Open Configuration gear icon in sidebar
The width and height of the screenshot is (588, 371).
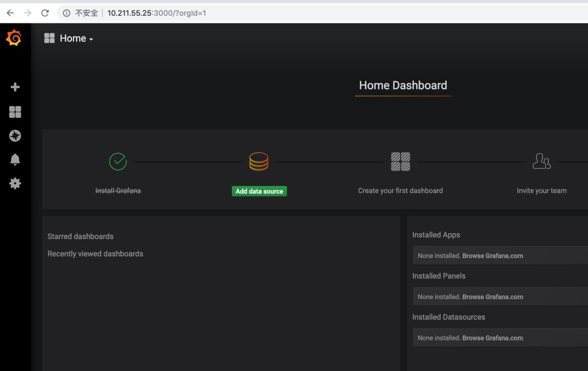tap(15, 184)
